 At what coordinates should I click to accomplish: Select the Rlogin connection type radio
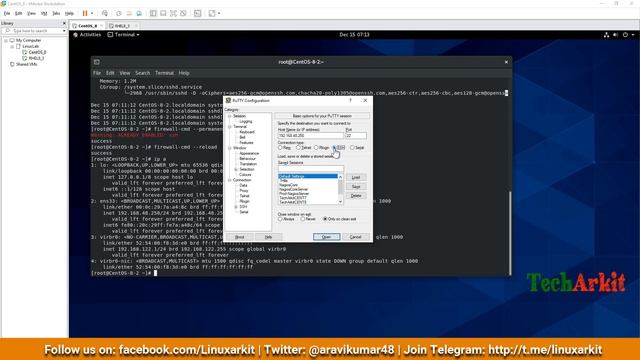pos(316,148)
